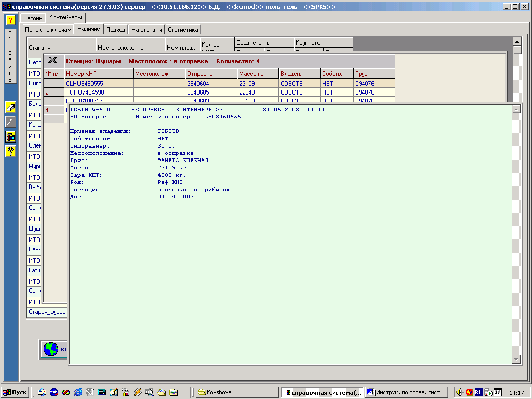Switch to the Вагоны tab
532x399 pixels.
[33, 18]
